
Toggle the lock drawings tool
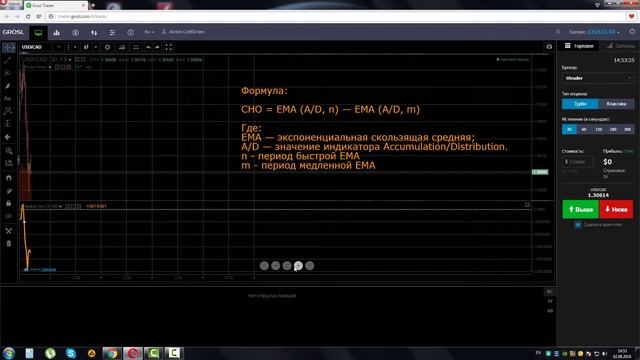tap(8, 203)
